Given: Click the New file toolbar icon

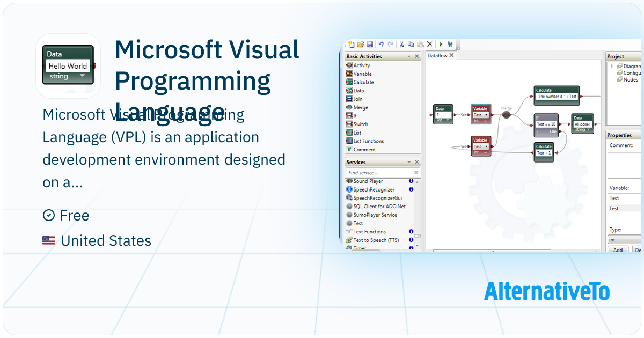Looking at the screenshot, I should [352, 45].
